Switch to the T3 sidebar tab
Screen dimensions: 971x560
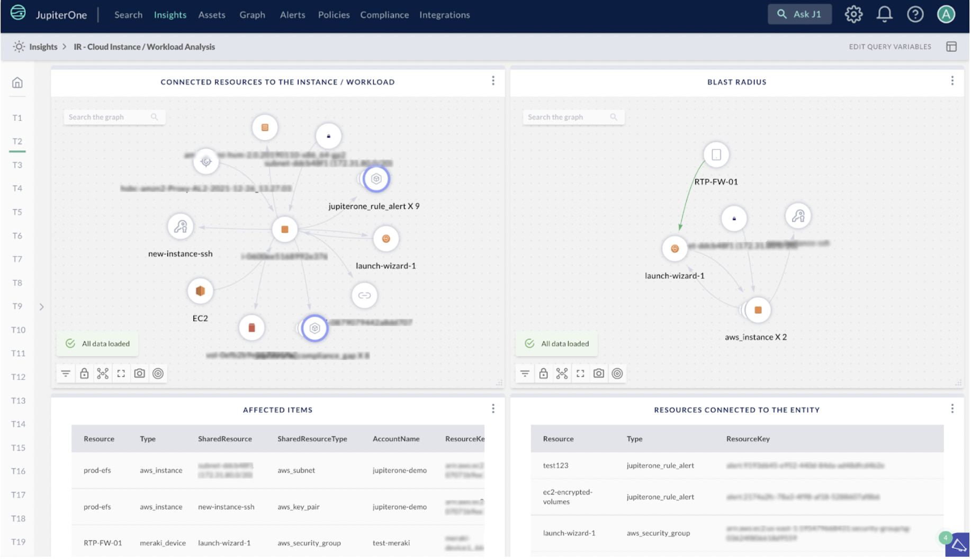(x=17, y=165)
